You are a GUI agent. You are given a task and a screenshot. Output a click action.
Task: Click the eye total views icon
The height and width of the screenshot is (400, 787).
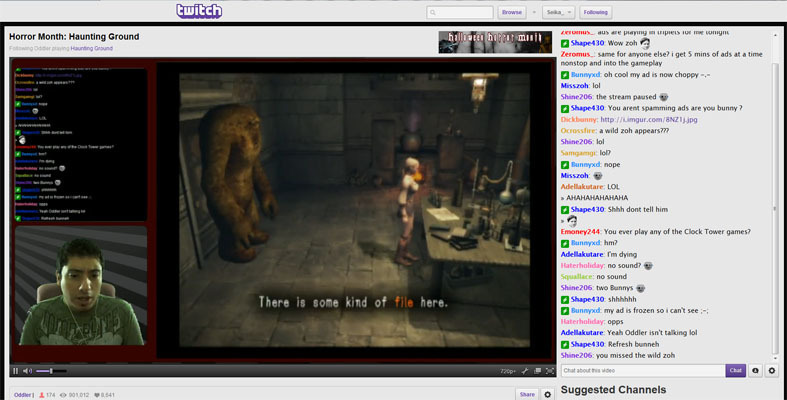click(x=63, y=395)
